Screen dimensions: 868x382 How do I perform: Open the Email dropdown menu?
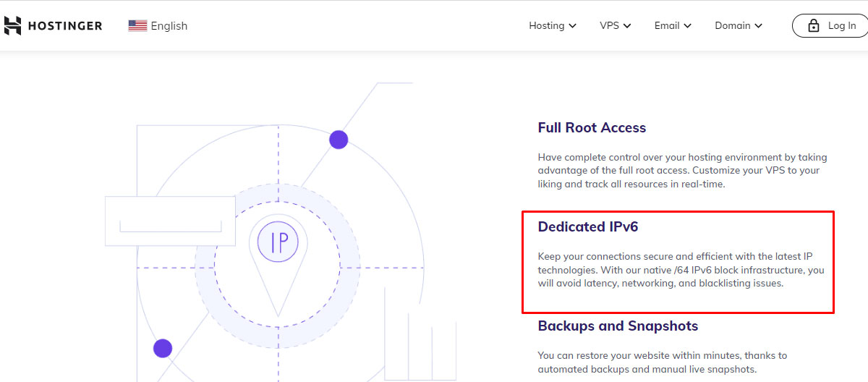673,25
